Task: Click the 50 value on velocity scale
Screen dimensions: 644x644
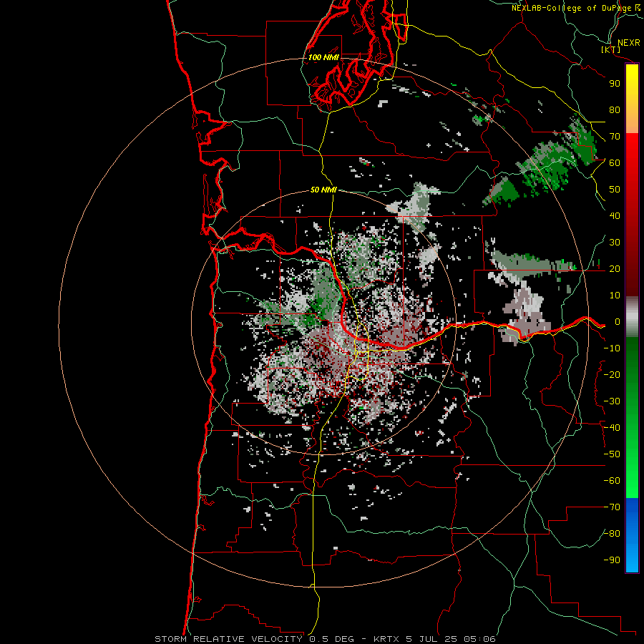Action: 615,190
